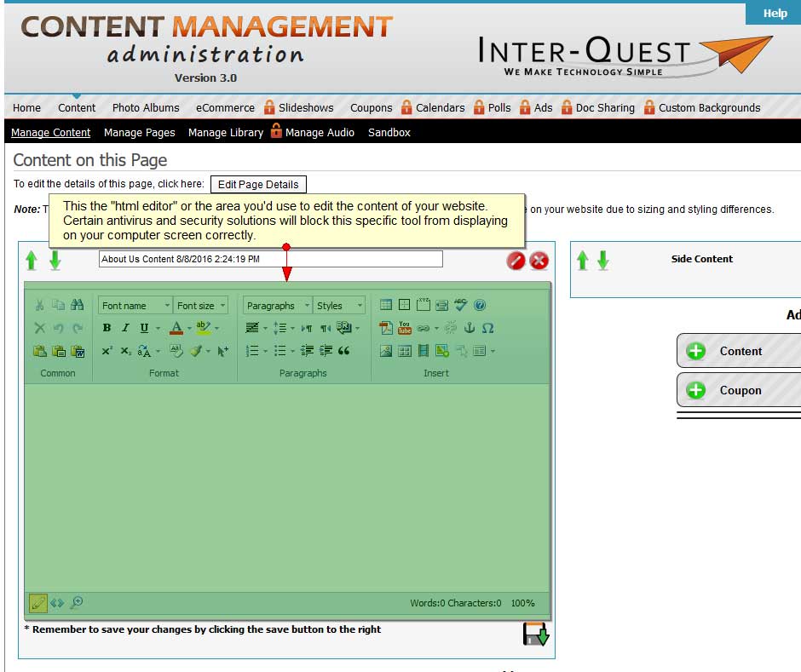Open the Paragraphs format dropdown
The image size is (801, 672).
(277, 306)
